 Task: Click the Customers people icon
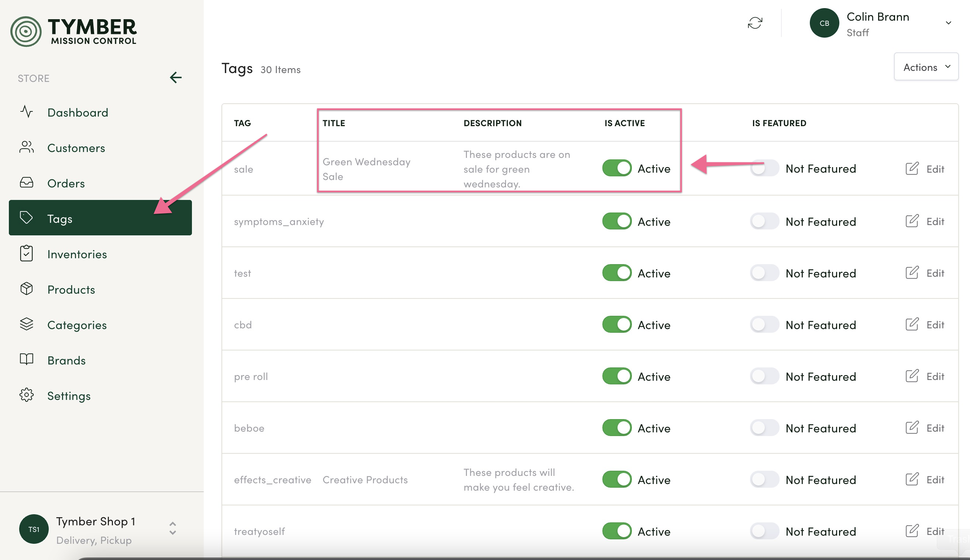pyautogui.click(x=27, y=147)
